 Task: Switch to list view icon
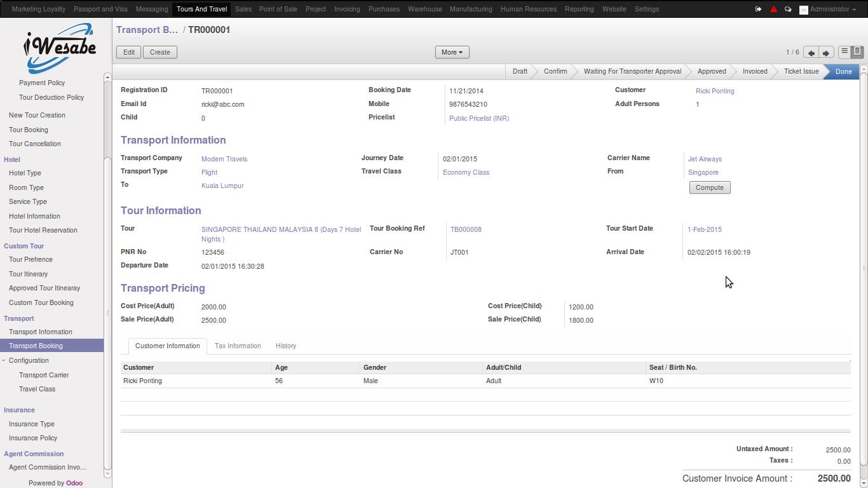click(x=844, y=51)
